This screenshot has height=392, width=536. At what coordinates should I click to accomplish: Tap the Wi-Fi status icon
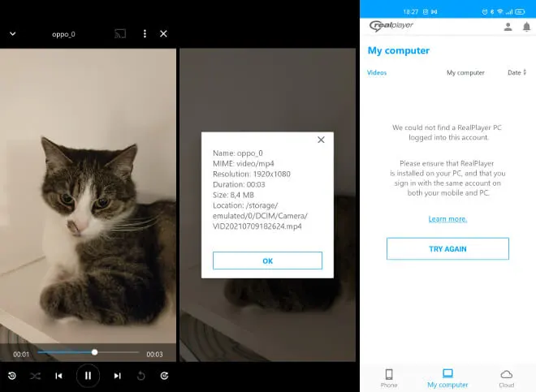click(499, 11)
